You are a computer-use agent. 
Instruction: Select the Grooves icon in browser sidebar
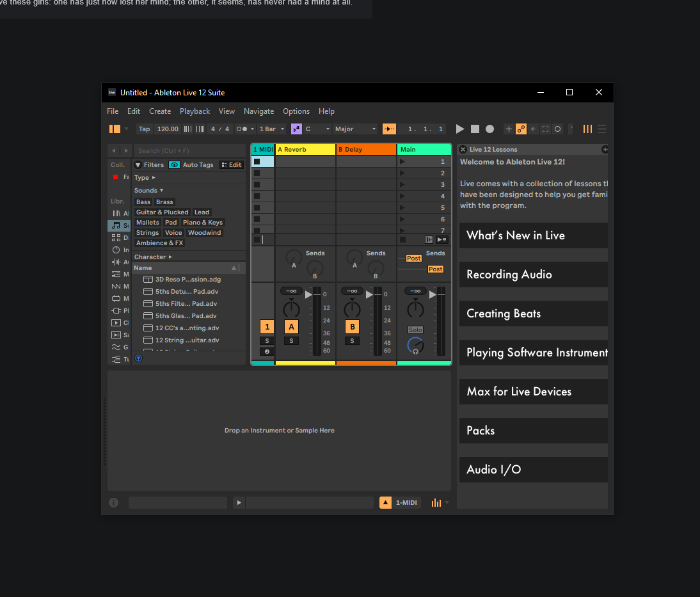(116, 347)
